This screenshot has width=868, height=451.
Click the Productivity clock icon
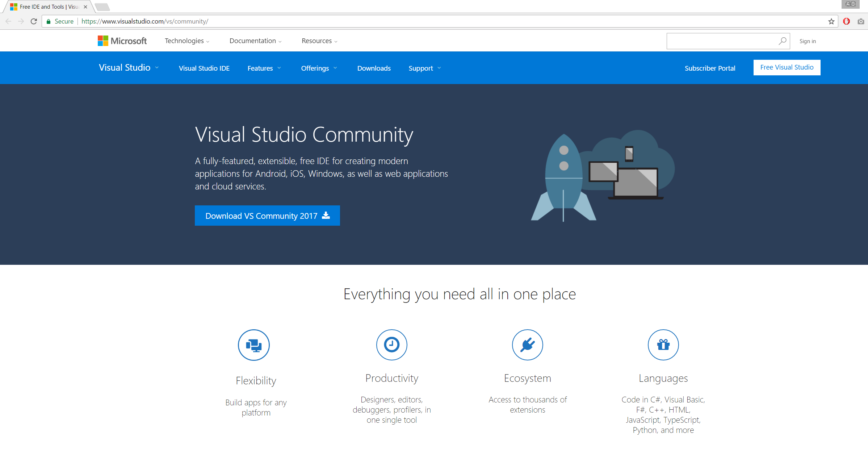click(x=391, y=344)
